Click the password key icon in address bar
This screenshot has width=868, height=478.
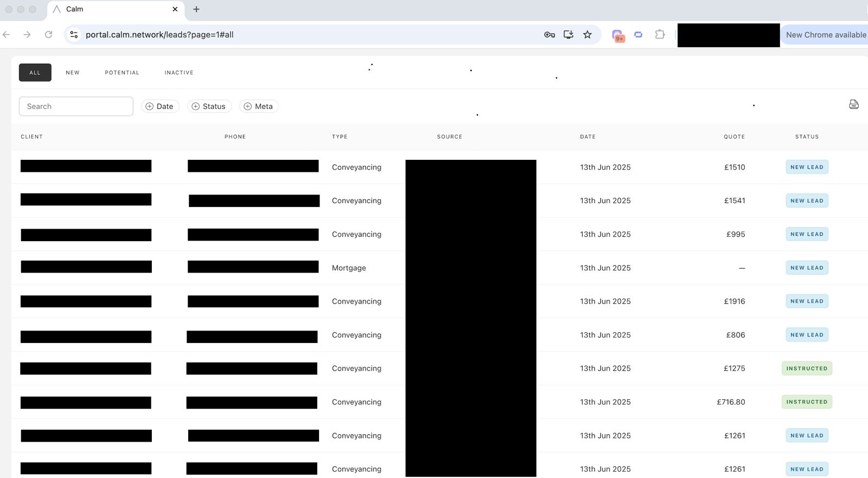pyautogui.click(x=549, y=35)
